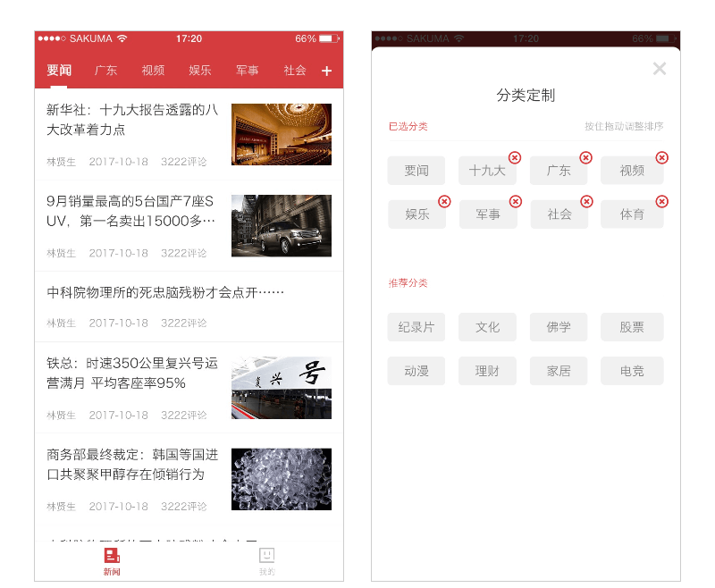The width and height of the screenshot is (715, 588).
Task: Click 3222评论 under the 新华社 article
Action: (x=184, y=162)
